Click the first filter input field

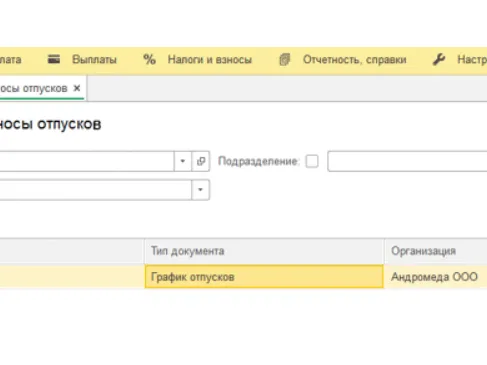click(x=87, y=161)
